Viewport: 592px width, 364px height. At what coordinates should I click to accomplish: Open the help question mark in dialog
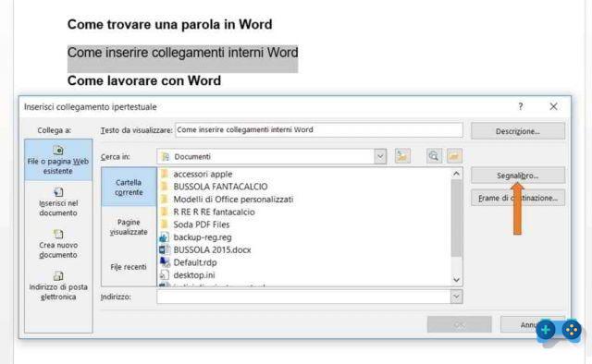click(x=521, y=107)
